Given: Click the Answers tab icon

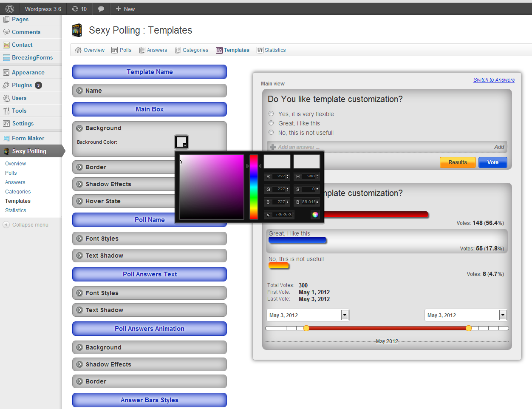Looking at the screenshot, I should 142,50.
